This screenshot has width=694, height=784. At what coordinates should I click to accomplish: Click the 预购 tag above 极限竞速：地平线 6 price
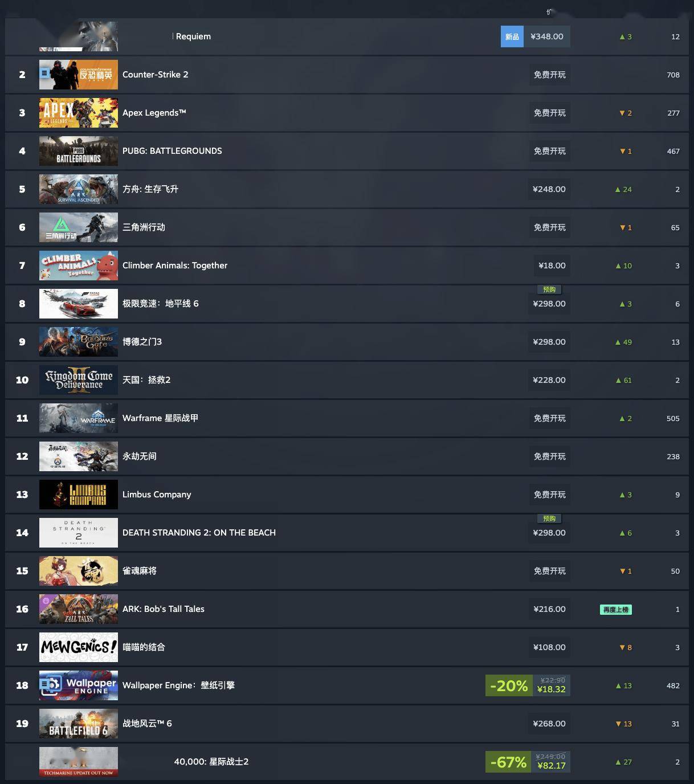pyautogui.click(x=549, y=289)
